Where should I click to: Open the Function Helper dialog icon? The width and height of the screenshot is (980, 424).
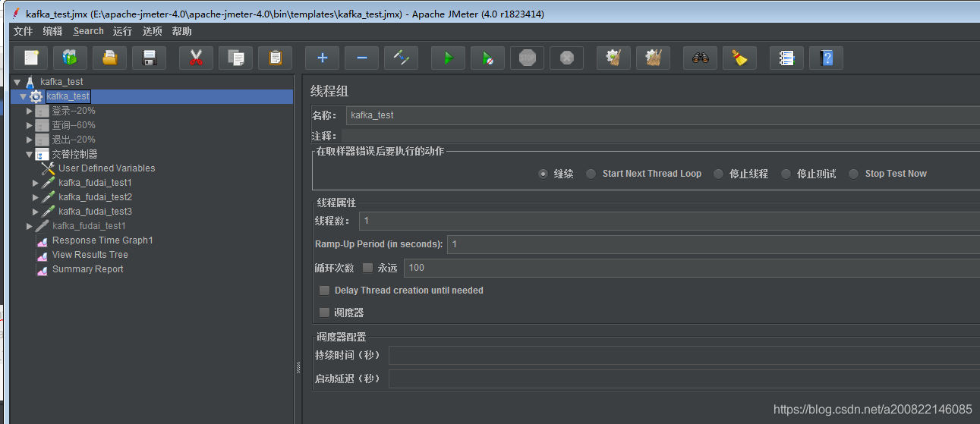[787, 58]
